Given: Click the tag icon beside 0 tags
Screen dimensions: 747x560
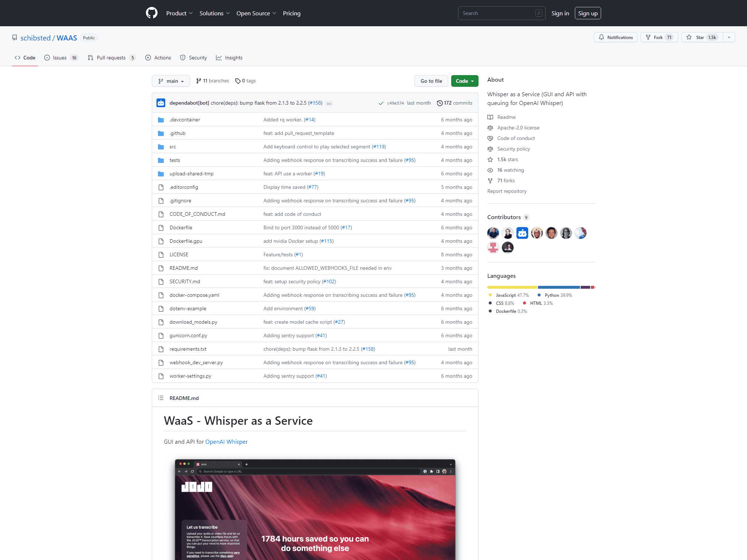Looking at the screenshot, I should pyautogui.click(x=238, y=81).
